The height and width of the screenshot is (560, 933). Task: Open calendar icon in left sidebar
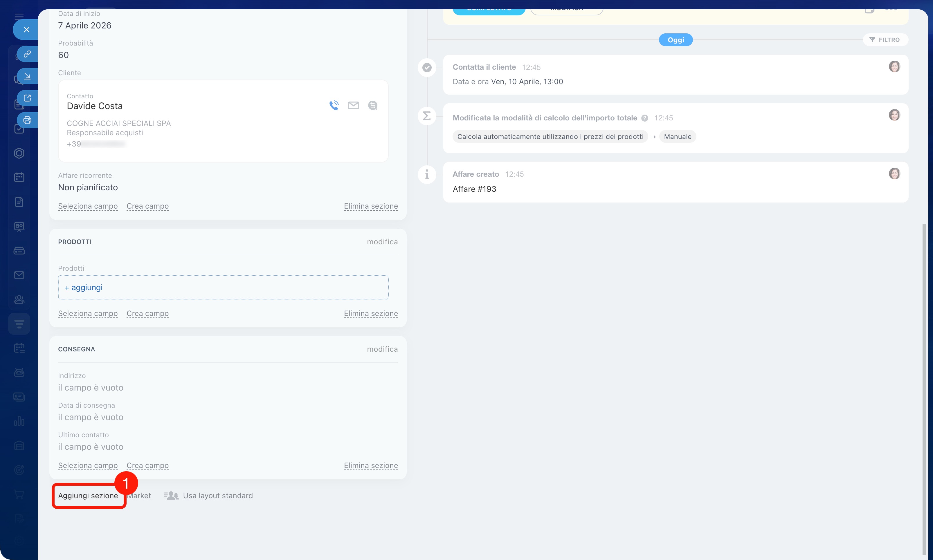19,177
